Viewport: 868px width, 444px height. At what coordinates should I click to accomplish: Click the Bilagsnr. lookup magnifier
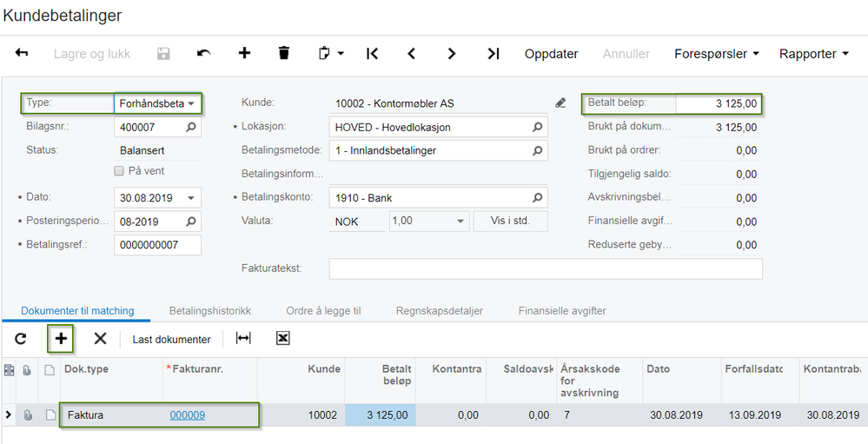pyautogui.click(x=190, y=128)
